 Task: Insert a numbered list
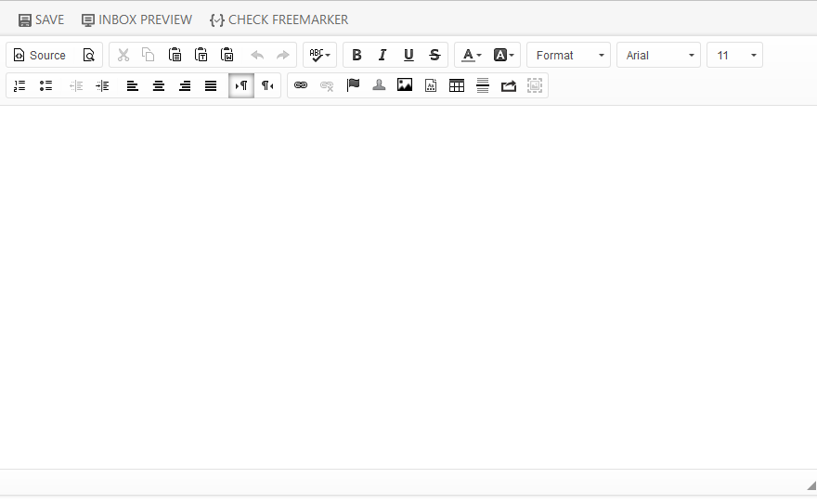pyautogui.click(x=19, y=85)
